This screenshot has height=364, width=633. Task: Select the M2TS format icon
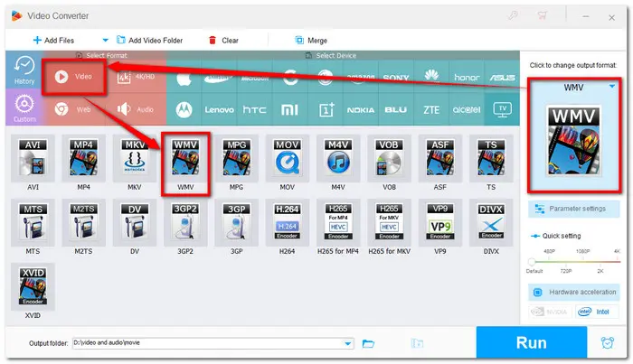click(x=83, y=222)
